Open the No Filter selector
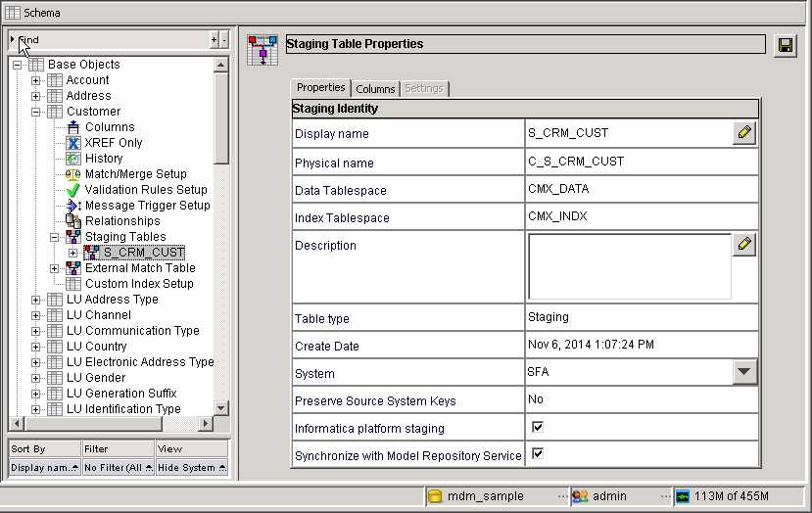 (119, 467)
